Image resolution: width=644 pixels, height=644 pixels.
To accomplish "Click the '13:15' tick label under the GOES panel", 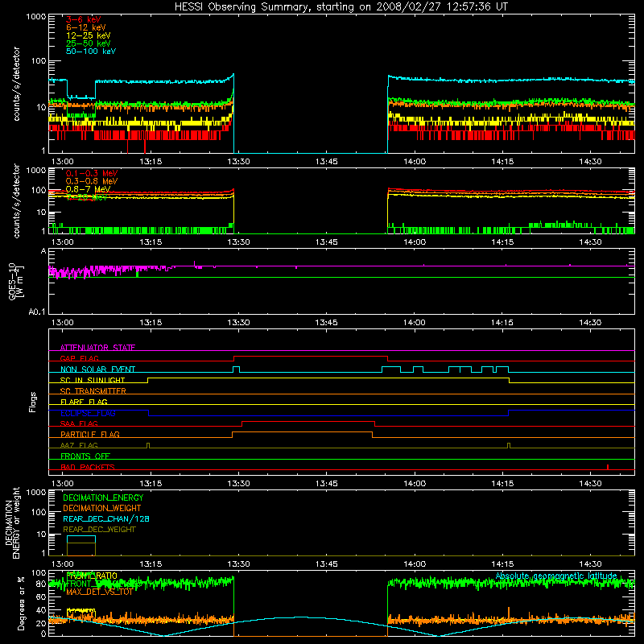I will 151,323.
